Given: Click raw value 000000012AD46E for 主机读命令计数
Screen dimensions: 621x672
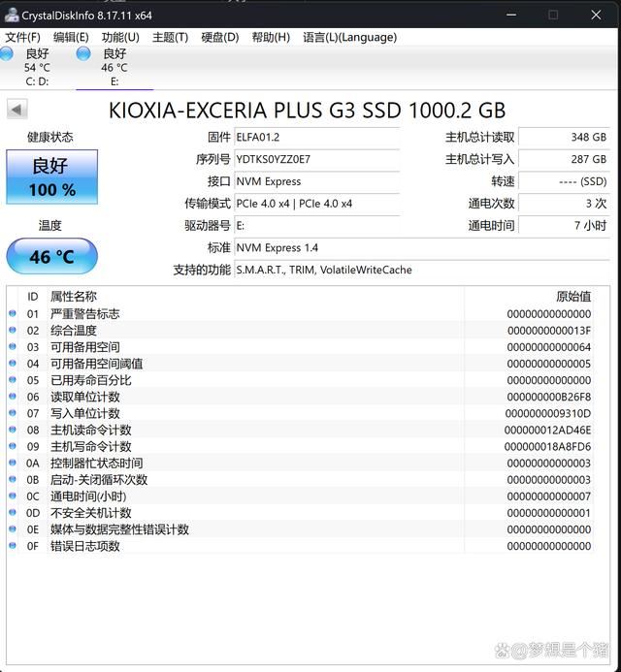Looking at the screenshot, I should pyautogui.click(x=547, y=430).
